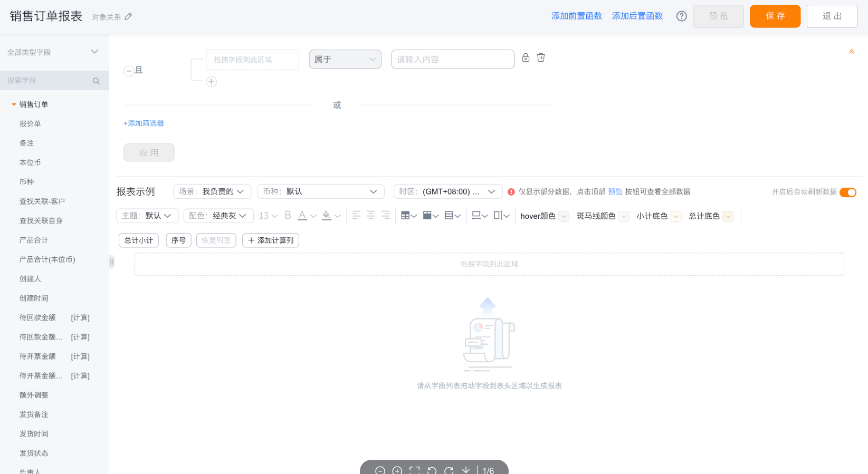The image size is (868, 474).
Task: Open the 总计底色 color picker
Action: (728, 216)
